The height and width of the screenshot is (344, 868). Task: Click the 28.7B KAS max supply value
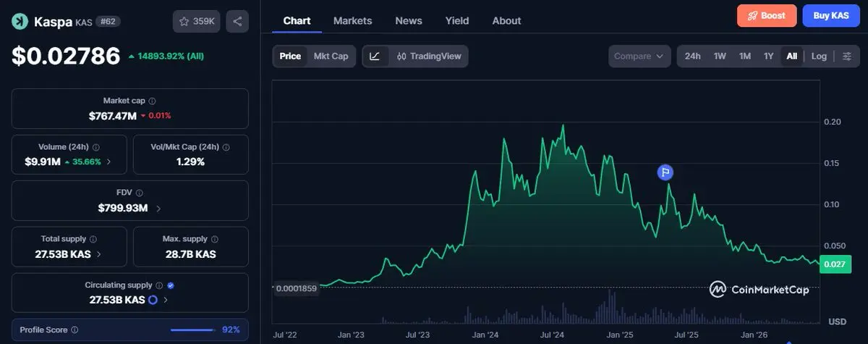(190, 254)
